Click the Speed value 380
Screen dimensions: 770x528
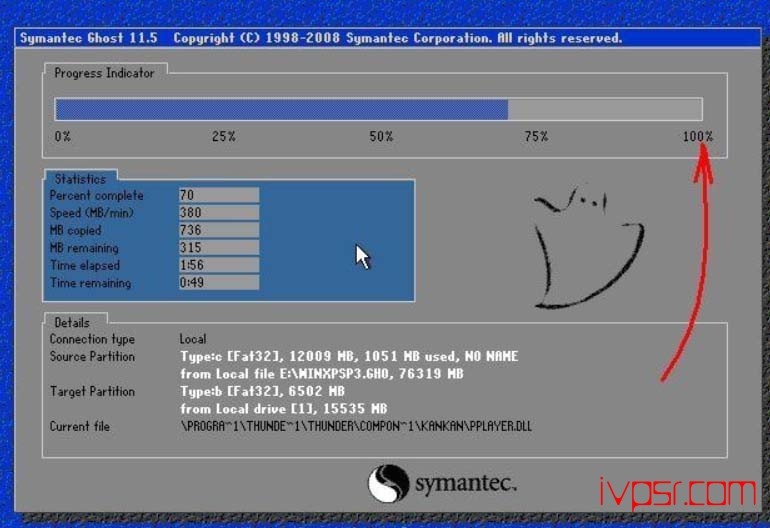tap(219, 213)
